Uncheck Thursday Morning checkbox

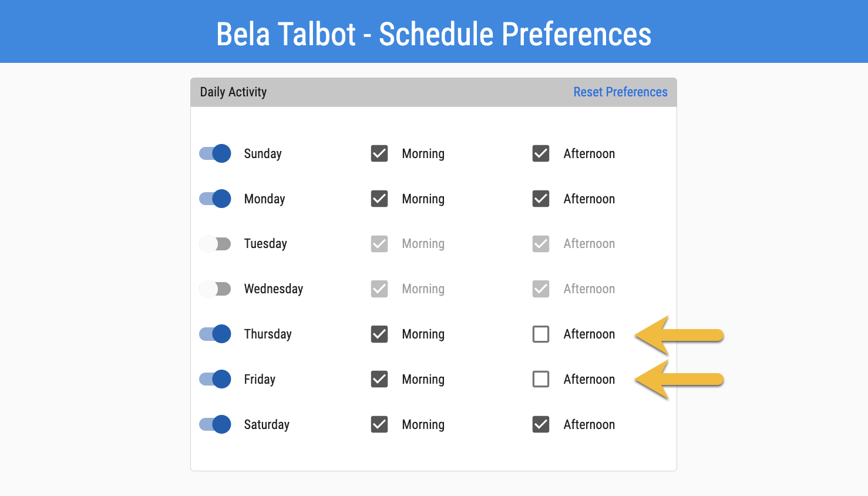(x=379, y=334)
